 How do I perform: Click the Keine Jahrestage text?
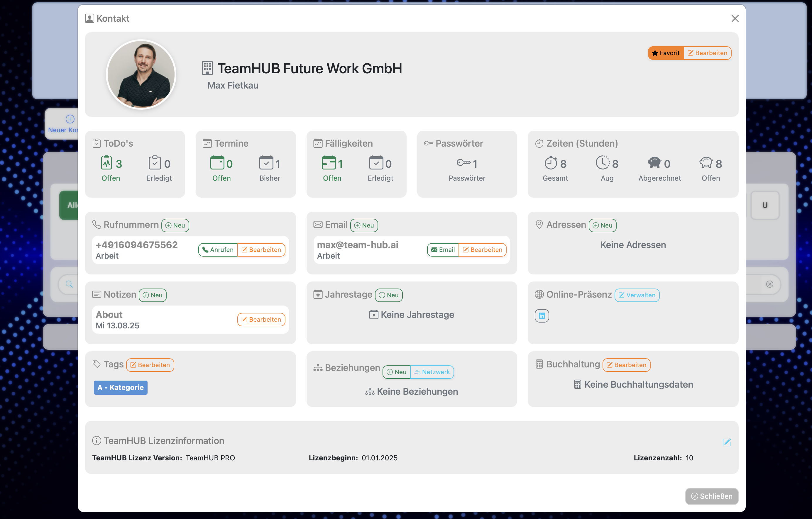click(x=417, y=315)
